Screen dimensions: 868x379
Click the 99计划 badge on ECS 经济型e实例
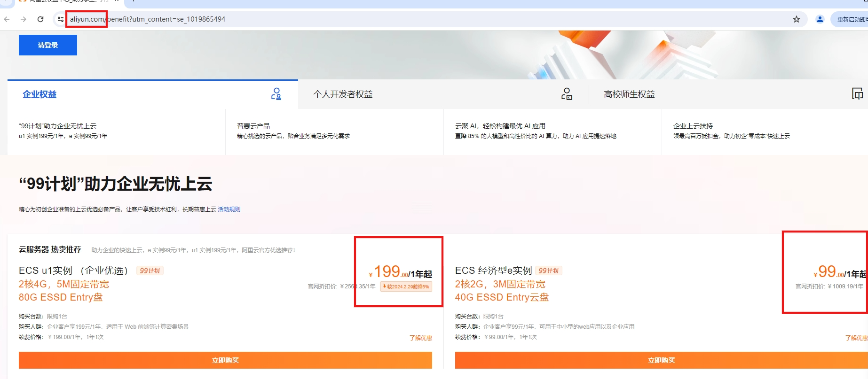[549, 271]
